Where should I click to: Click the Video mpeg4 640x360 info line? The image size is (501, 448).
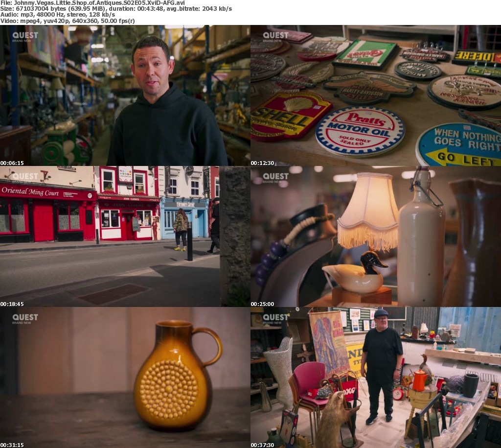coord(68,21)
